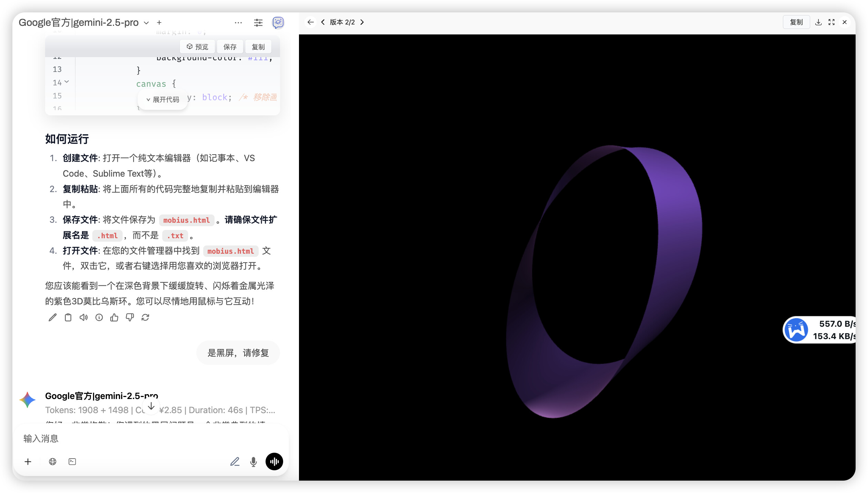Toggle web search globe icon
The image size is (868, 493).
53,462
